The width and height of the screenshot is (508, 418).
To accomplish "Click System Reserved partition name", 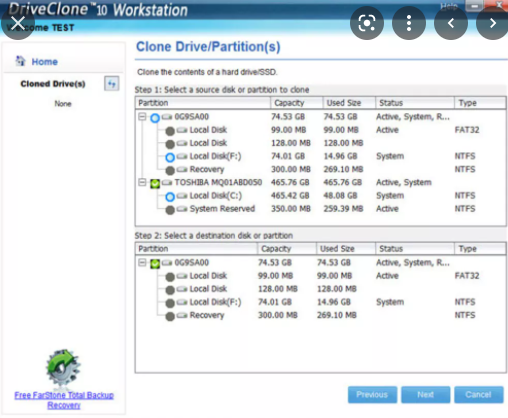I will pos(222,209).
